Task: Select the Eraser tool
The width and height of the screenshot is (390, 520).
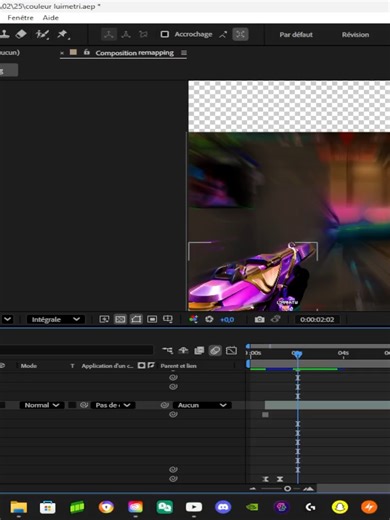Action: click(x=21, y=34)
